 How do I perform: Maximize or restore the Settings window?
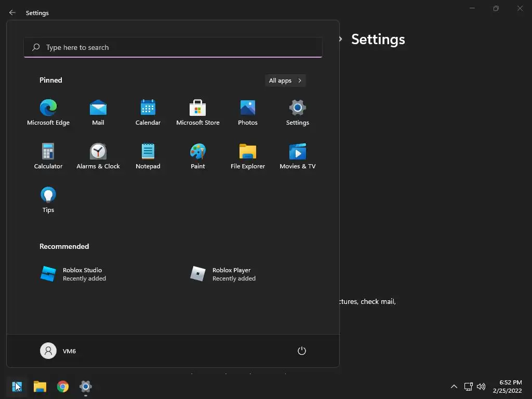[x=496, y=8]
